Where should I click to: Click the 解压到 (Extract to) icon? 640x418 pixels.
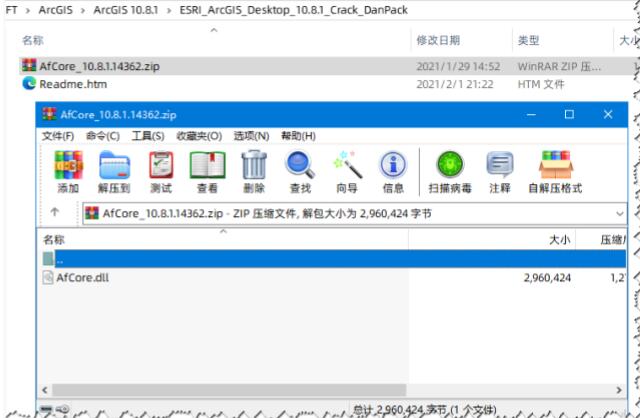(x=114, y=165)
